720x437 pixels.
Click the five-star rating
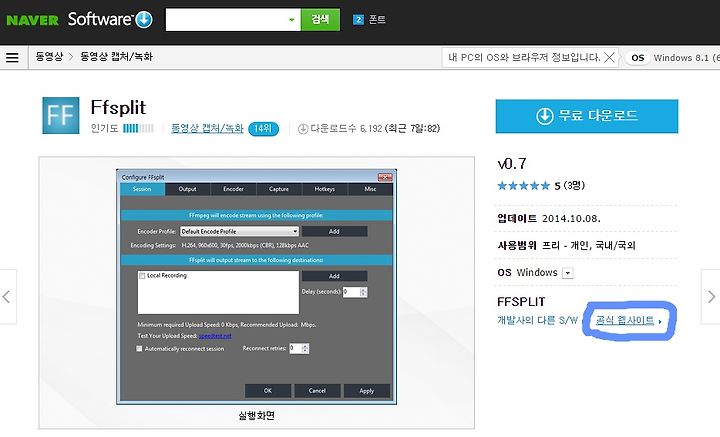(x=523, y=186)
